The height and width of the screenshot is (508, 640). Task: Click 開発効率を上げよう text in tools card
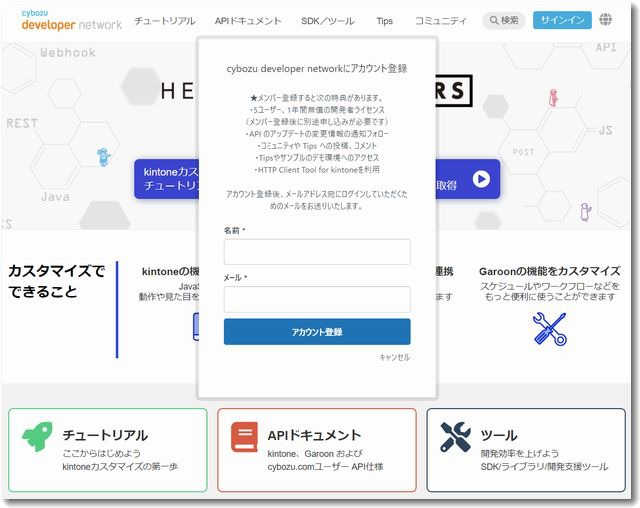click(x=520, y=453)
